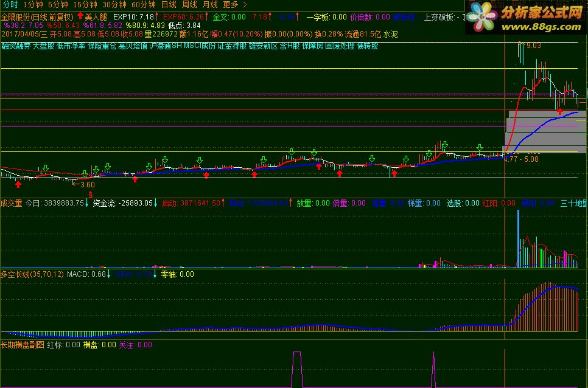The height and width of the screenshot is (388, 588).
Task: Open the 长期横盘副图 indicator title
Action: coord(23,345)
